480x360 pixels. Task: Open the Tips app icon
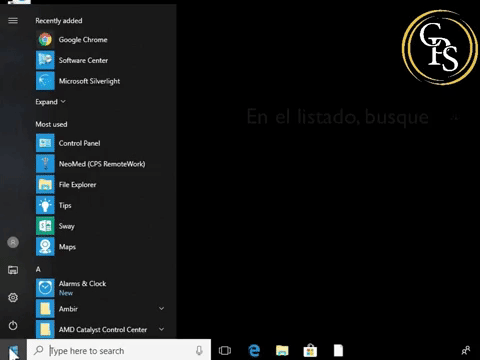[45, 205]
